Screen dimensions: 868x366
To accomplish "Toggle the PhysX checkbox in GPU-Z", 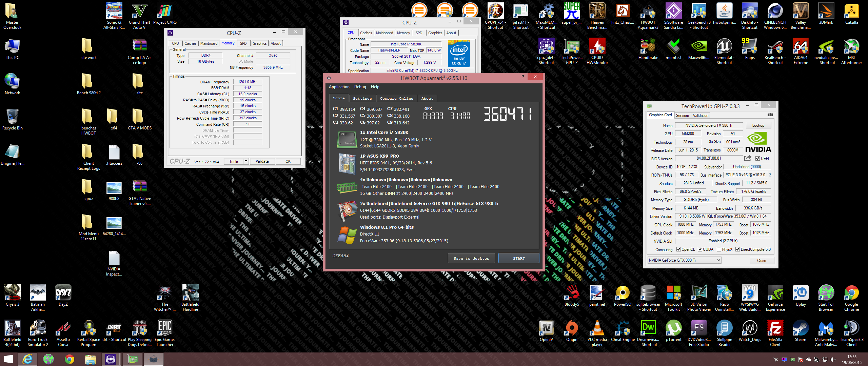I will [719, 249].
